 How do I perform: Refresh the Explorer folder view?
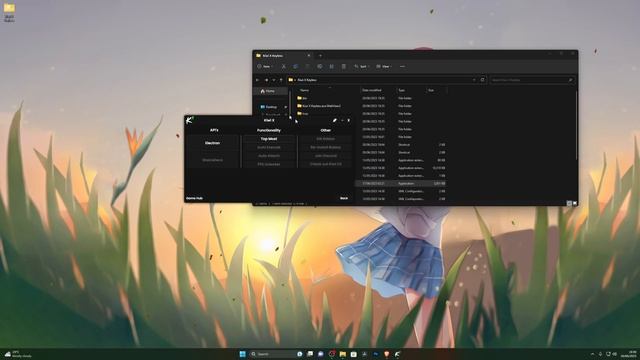(482, 80)
